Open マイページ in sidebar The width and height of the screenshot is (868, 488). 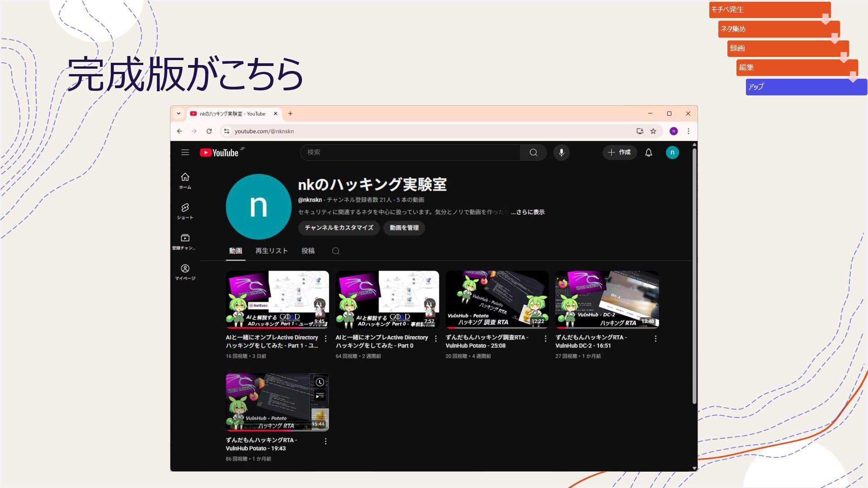tap(185, 272)
